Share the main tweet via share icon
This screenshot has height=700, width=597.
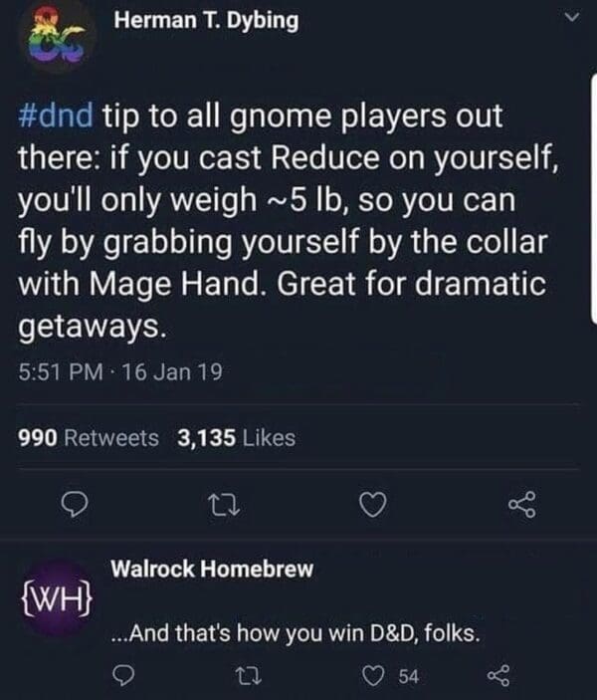click(x=522, y=505)
